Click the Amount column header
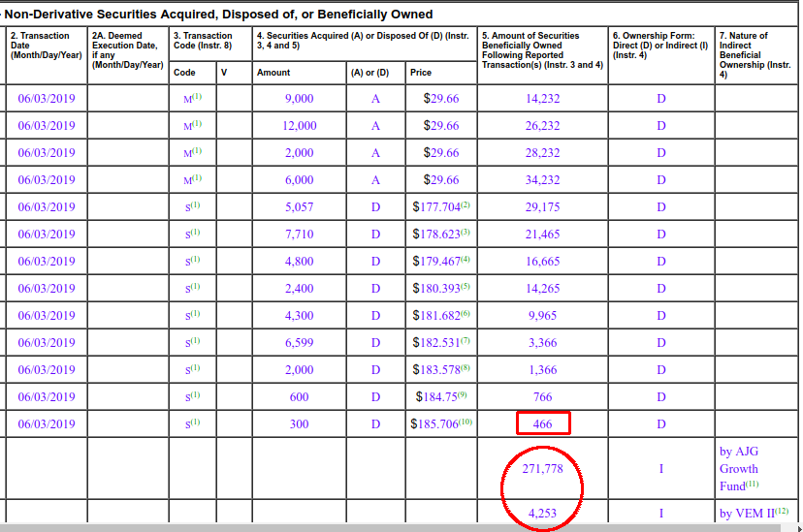 (x=273, y=73)
